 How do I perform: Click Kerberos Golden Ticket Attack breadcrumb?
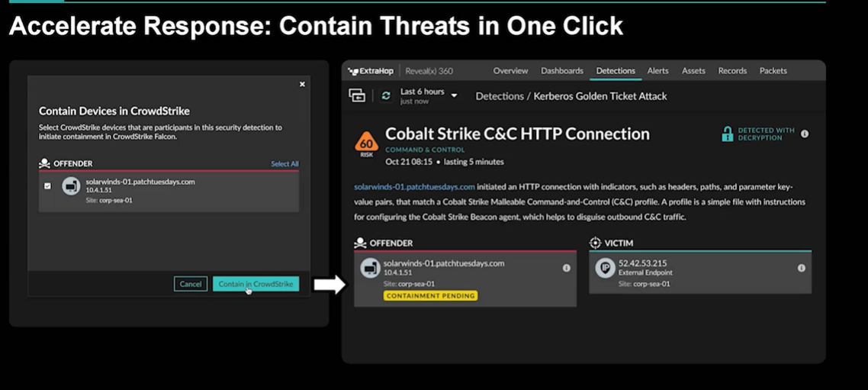[600, 96]
